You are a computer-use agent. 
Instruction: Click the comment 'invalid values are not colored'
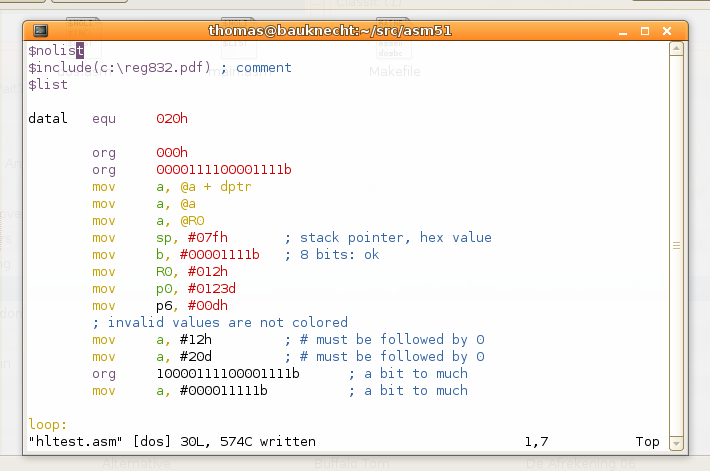tap(220, 322)
